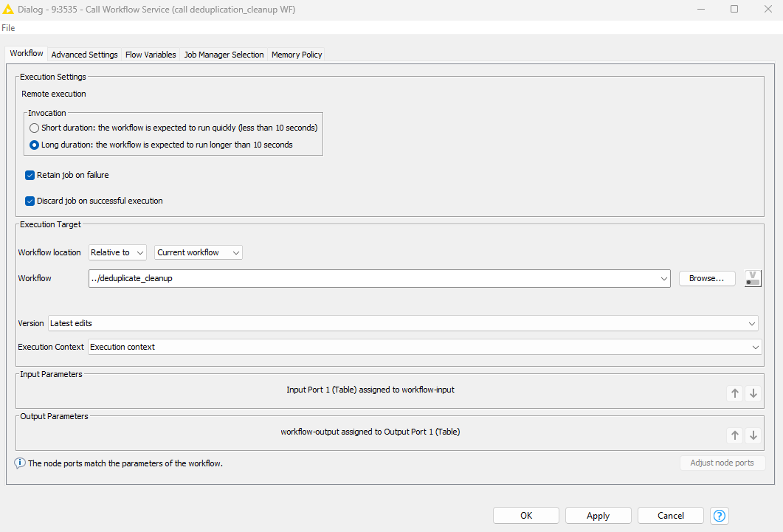Click the KNIME triangle icon in title bar
The image size is (783, 532).
(x=10, y=9)
